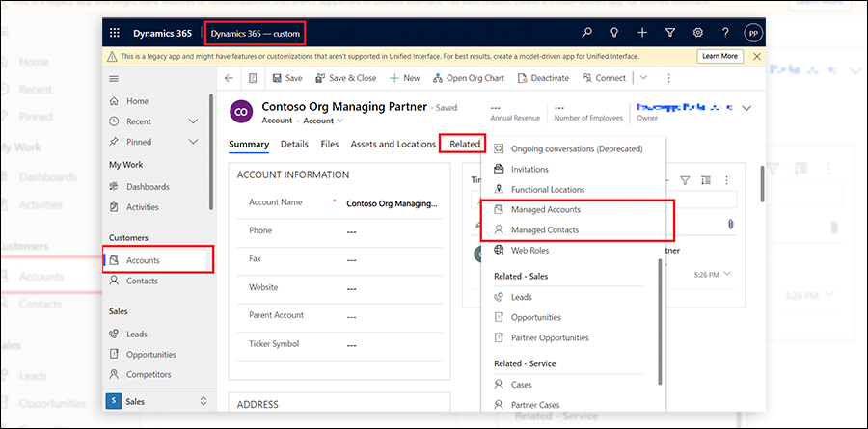
Task: Open the Sales area switcher
Action: [159, 401]
